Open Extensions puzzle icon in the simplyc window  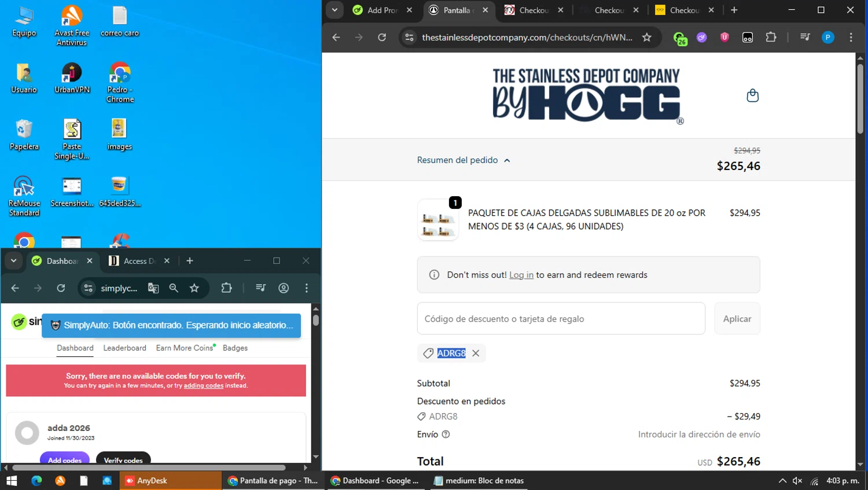226,288
